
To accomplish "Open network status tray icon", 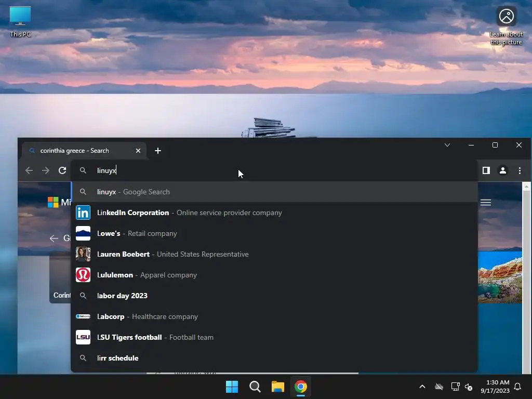I will click(455, 387).
